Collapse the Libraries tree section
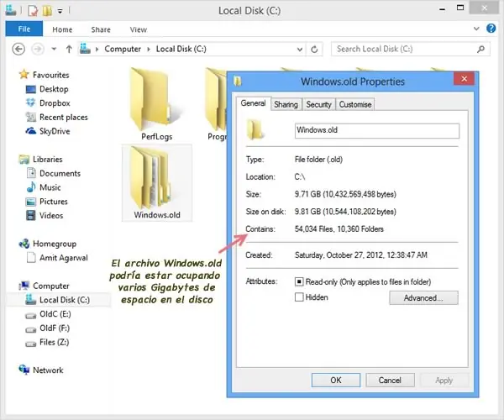Viewport: 504px width, 420px height. pos(11,160)
